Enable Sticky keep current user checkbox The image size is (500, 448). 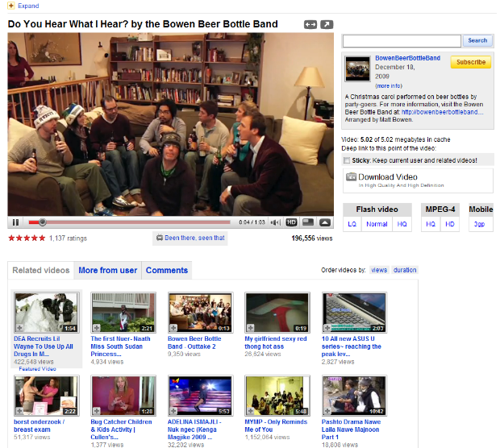[x=347, y=160]
